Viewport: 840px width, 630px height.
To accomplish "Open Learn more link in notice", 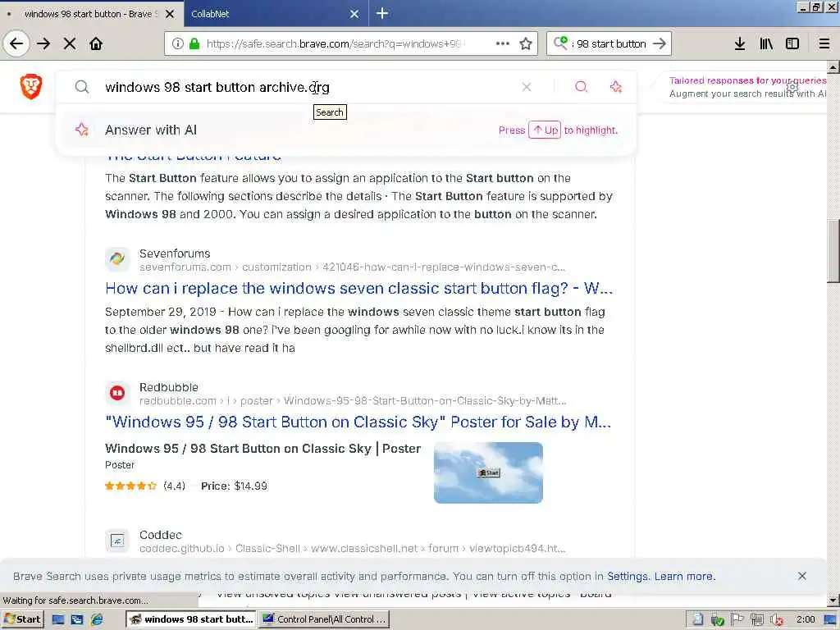I will 684,577.
